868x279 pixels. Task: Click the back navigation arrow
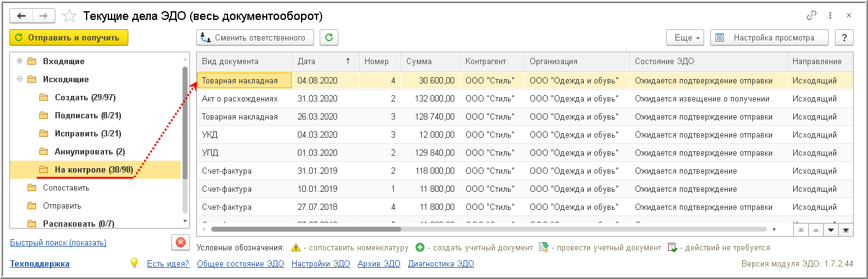click(22, 15)
